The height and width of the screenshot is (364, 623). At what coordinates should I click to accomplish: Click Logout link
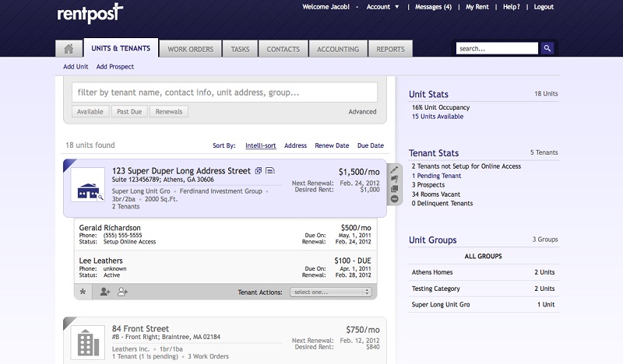(544, 7)
